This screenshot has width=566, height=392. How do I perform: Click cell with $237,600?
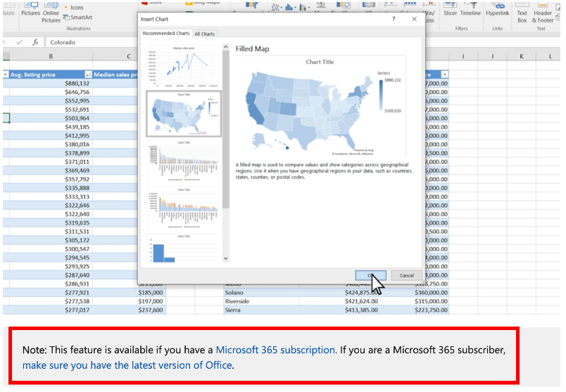coord(130,310)
